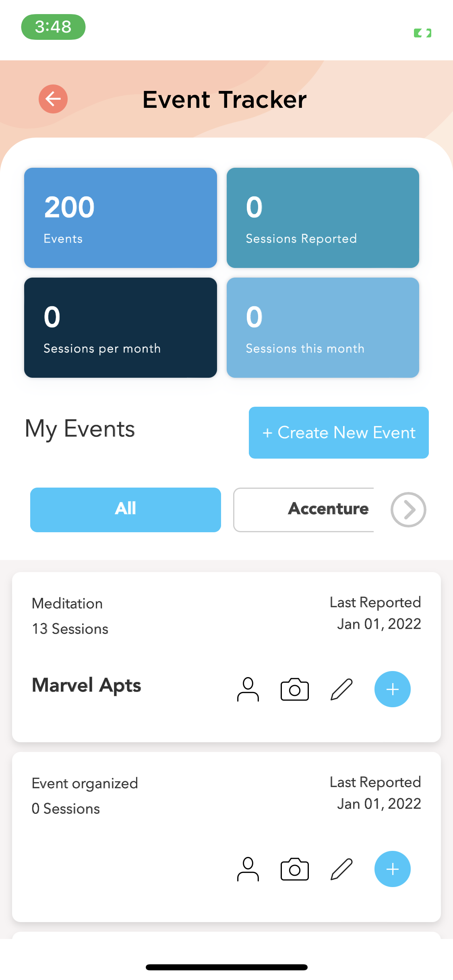Open the 200 Events stat tile
The image size is (453, 980).
[120, 218]
